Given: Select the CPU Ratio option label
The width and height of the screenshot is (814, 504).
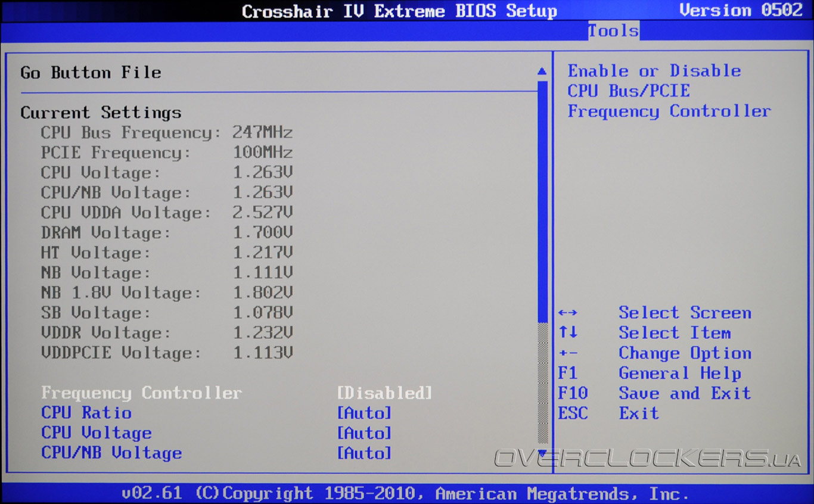Looking at the screenshot, I should click(86, 413).
